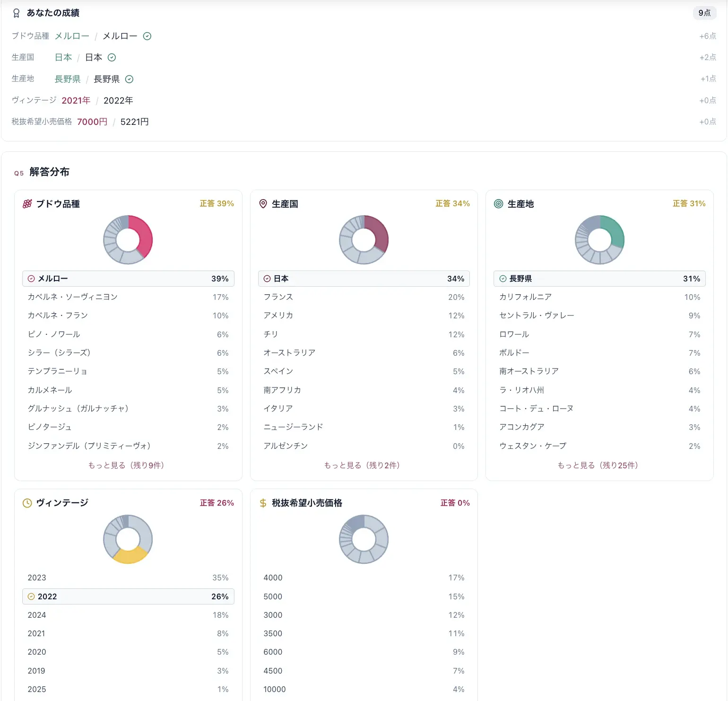Click the target icon next to 生産地
This screenshot has width=728, height=701.
[x=499, y=204]
